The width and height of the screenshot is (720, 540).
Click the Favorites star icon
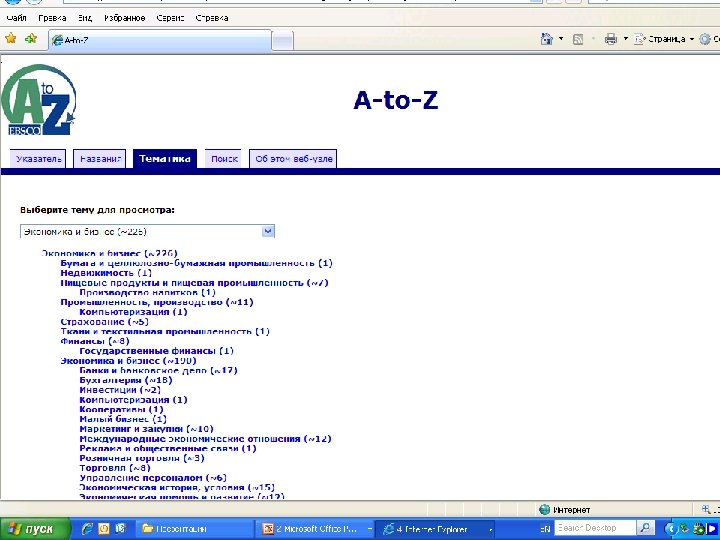[x=11, y=39]
